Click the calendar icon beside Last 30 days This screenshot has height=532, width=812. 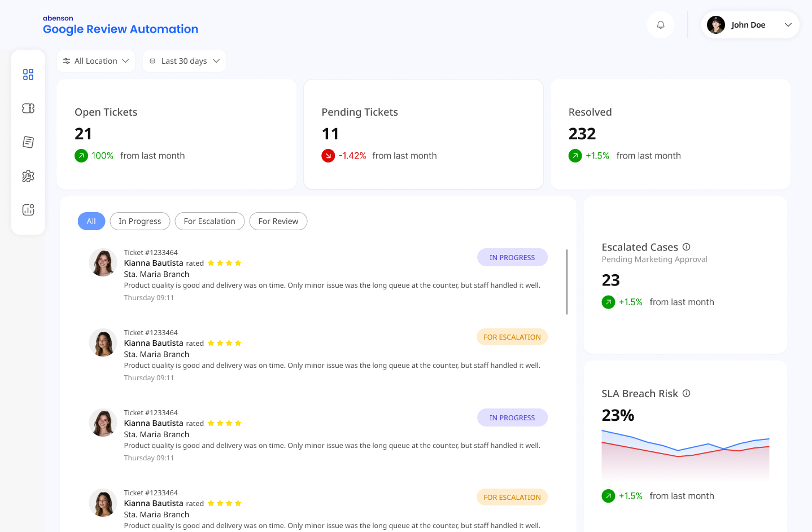click(152, 61)
